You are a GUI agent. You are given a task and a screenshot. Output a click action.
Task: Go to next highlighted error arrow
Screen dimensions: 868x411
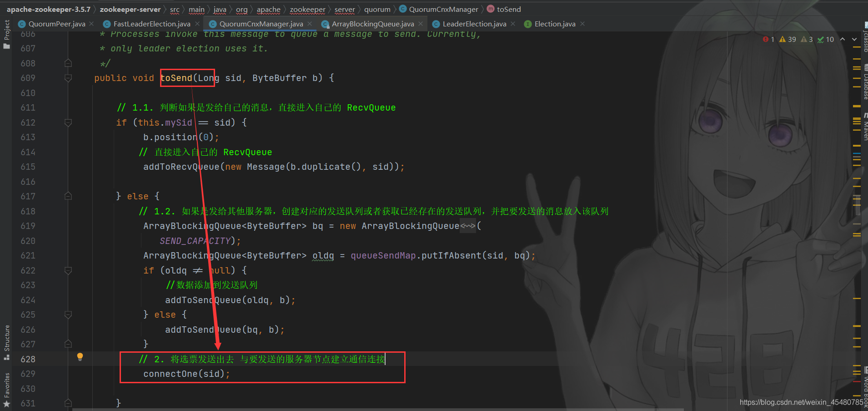(854, 39)
